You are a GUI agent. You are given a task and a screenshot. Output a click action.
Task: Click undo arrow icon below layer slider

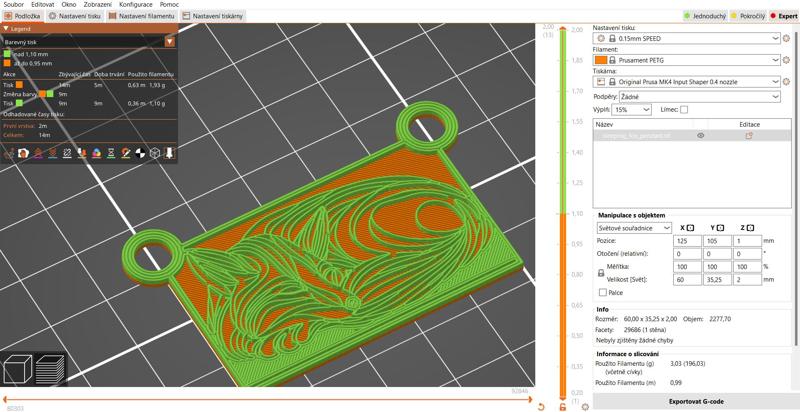pos(541,407)
